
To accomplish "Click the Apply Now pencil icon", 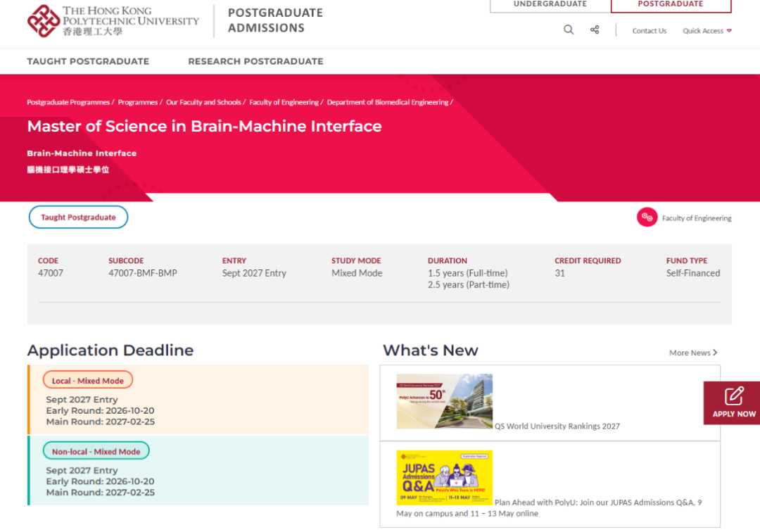I will tap(734, 396).
